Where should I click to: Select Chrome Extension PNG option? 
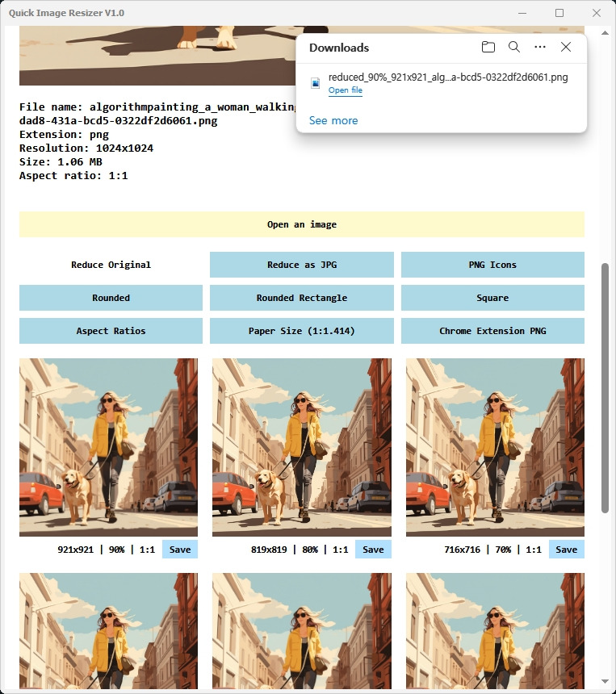492,331
